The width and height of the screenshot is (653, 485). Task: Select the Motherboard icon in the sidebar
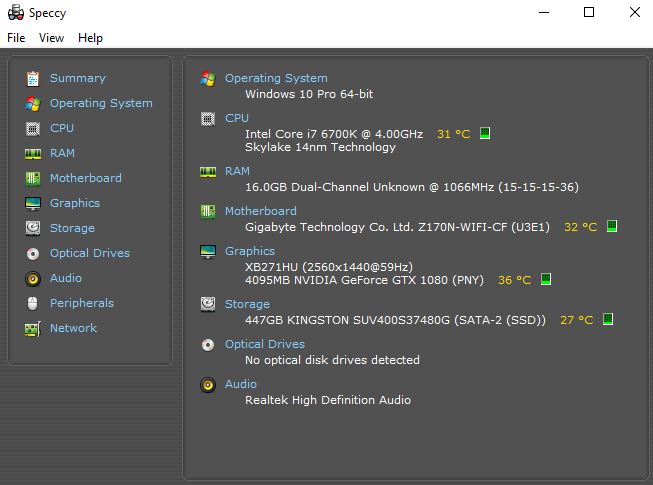point(33,178)
